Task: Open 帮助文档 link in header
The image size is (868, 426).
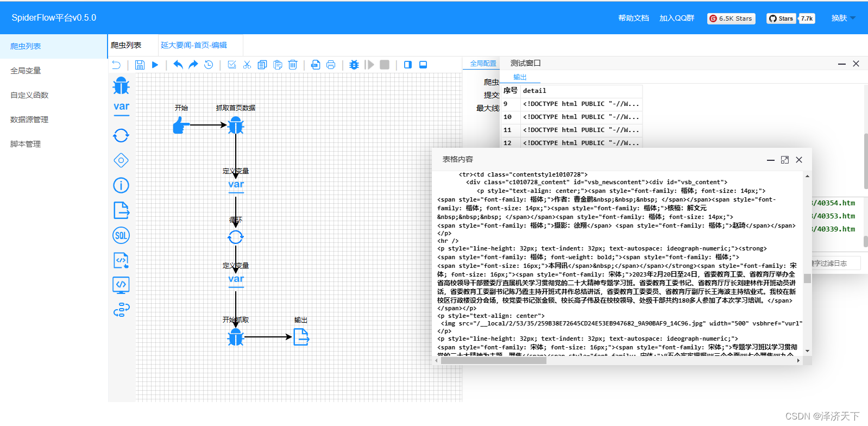Action: pos(633,18)
